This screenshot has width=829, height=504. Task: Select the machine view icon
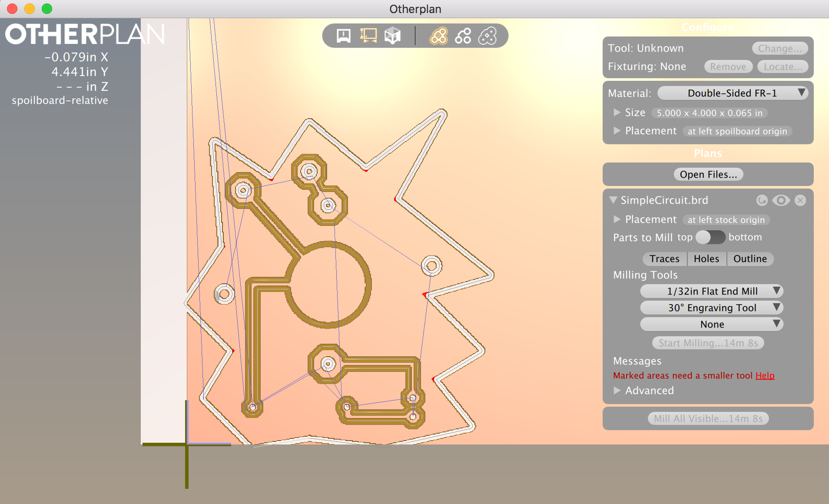click(x=343, y=36)
